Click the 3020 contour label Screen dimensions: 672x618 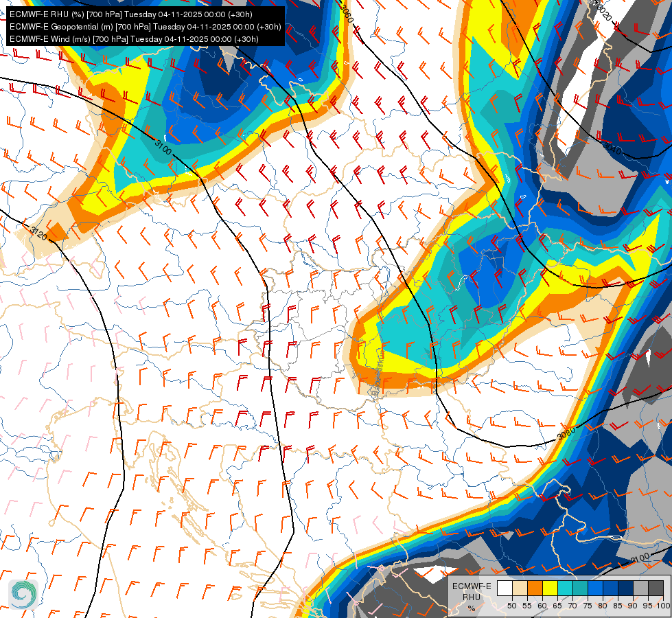603,14
